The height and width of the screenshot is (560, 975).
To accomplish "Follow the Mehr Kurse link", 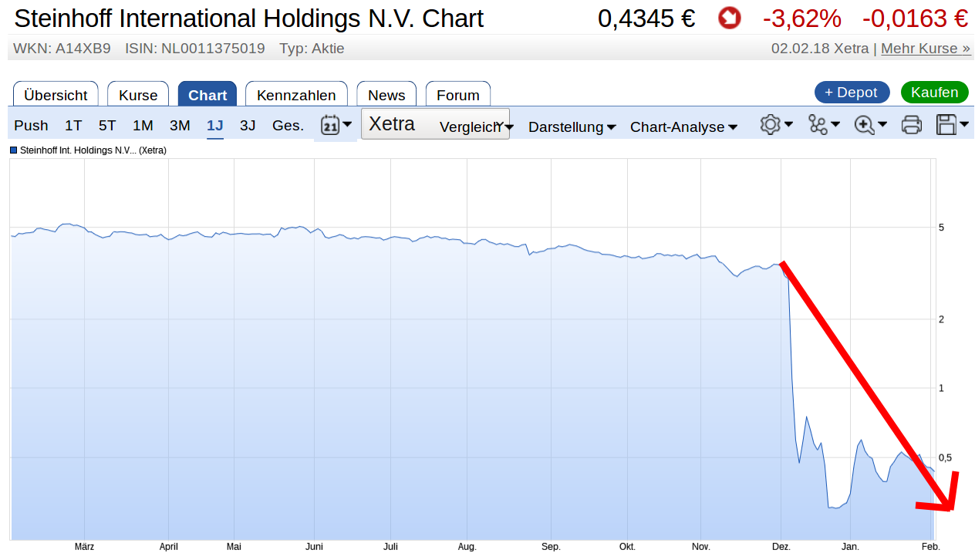I will pos(925,48).
